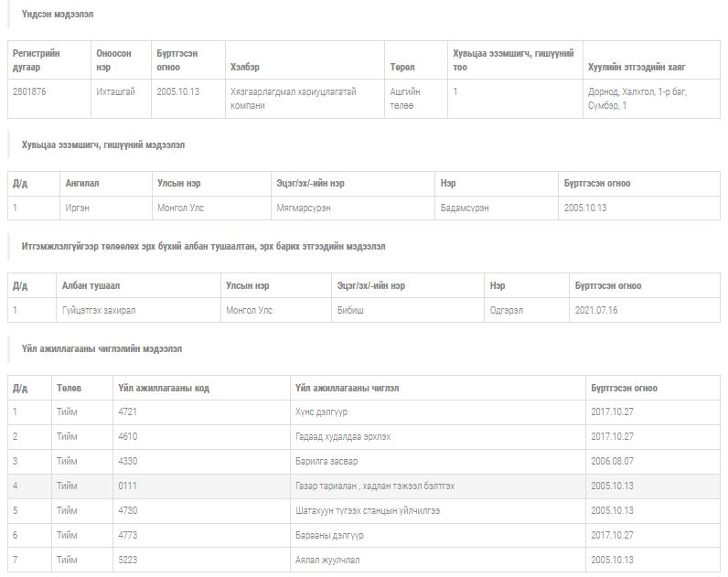Click the shareholder name "Бадамсүрэн"
The height and width of the screenshot is (577, 728).
pos(465,208)
